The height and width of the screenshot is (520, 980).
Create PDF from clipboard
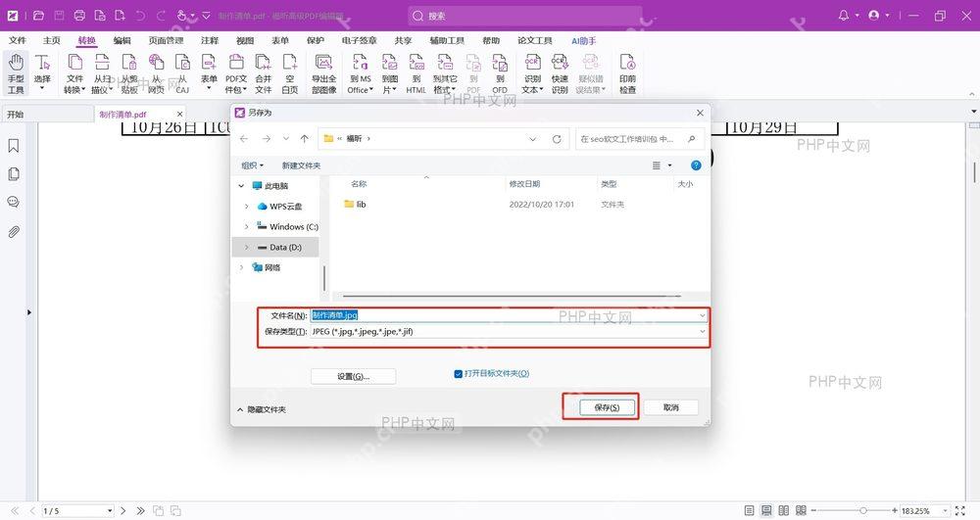coord(129,73)
